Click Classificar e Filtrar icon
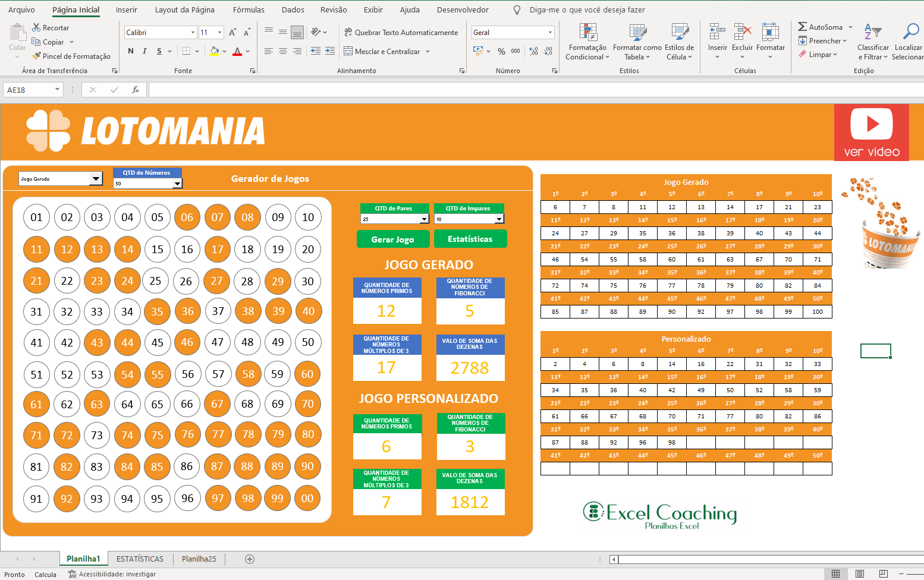Viewport: 924px width, 580px height. (x=872, y=31)
